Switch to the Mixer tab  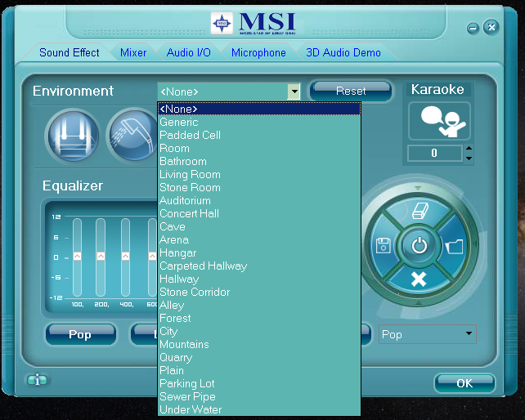point(133,52)
